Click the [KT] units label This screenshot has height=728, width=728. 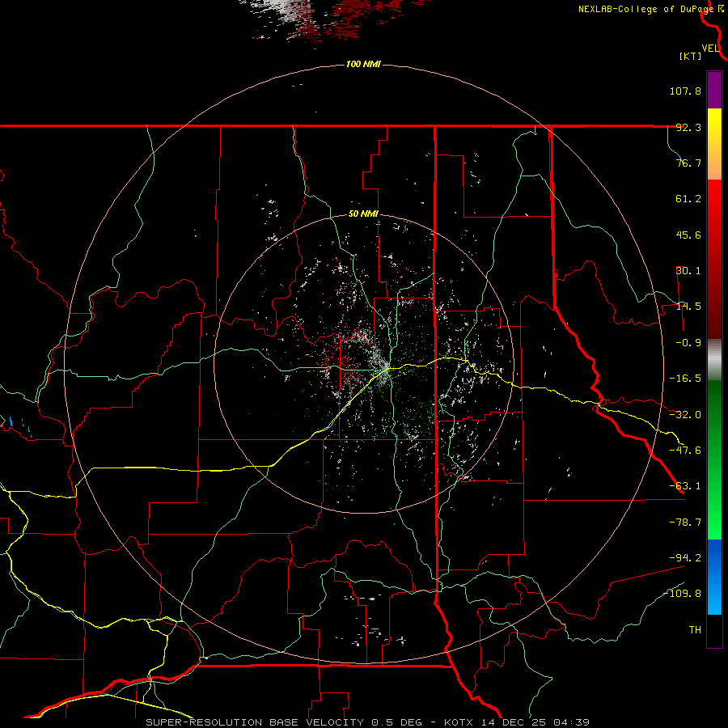click(691, 56)
